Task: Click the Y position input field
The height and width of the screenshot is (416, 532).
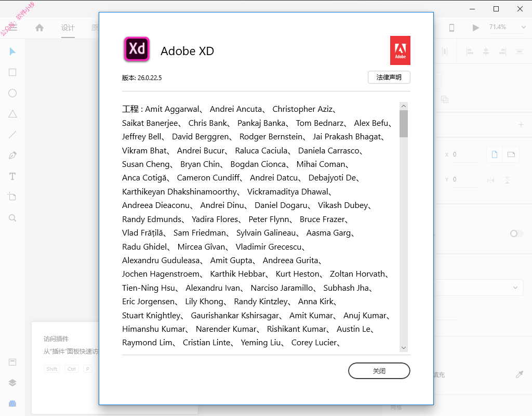Action: pyautogui.click(x=464, y=179)
